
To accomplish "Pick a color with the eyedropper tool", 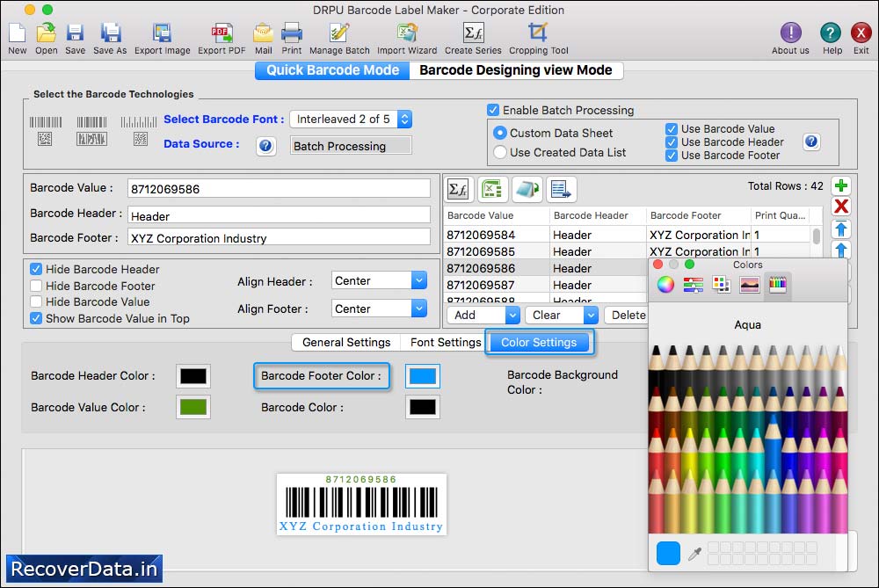I will [694, 554].
